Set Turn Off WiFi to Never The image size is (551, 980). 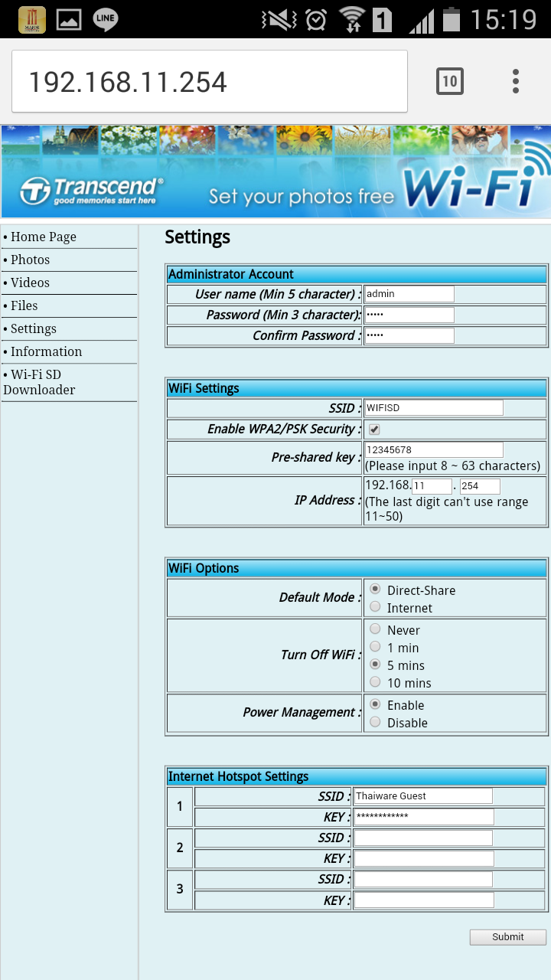[x=375, y=629]
